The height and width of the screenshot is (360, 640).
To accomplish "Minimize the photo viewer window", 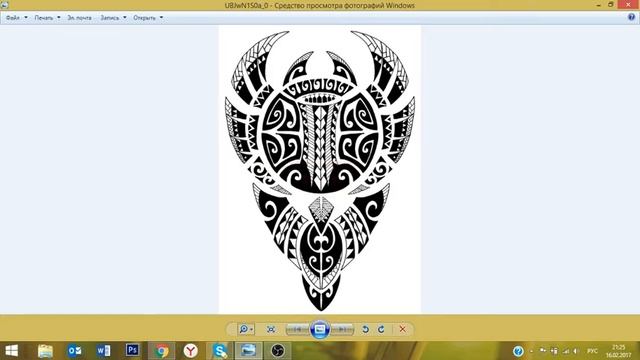I will 599,5.
